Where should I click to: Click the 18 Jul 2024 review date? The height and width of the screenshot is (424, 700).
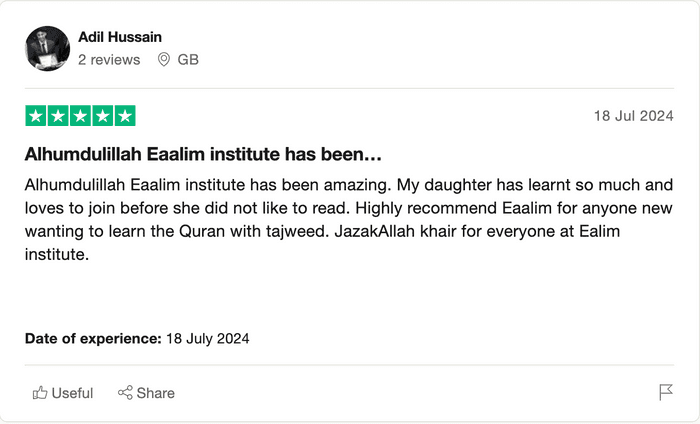point(634,116)
